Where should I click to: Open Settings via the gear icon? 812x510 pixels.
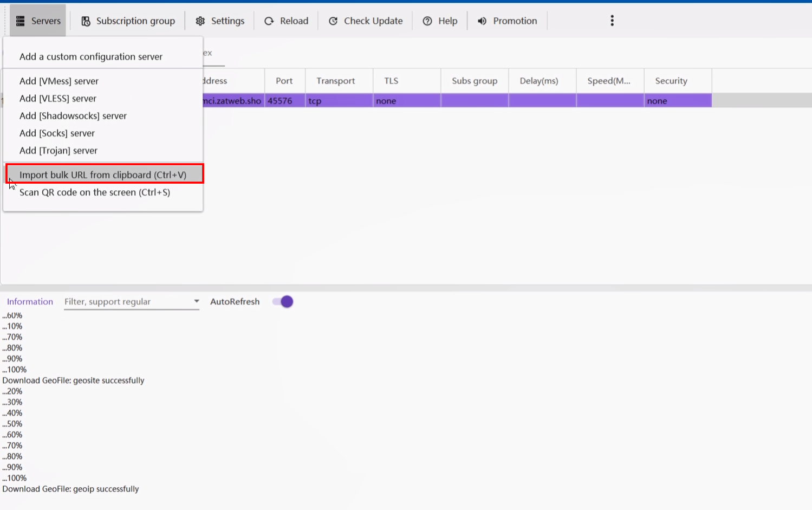coord(200,21)
